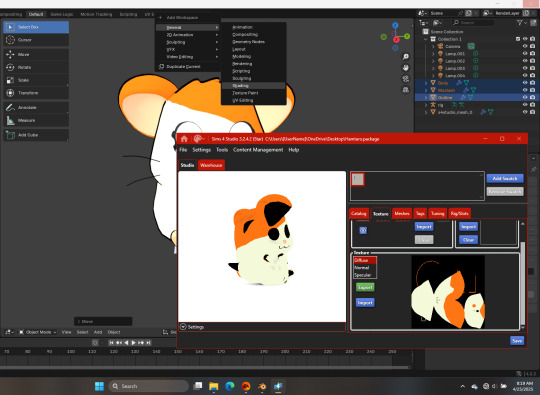
Task: Click the outliner filter funnel icon
Action: [519, 23]
